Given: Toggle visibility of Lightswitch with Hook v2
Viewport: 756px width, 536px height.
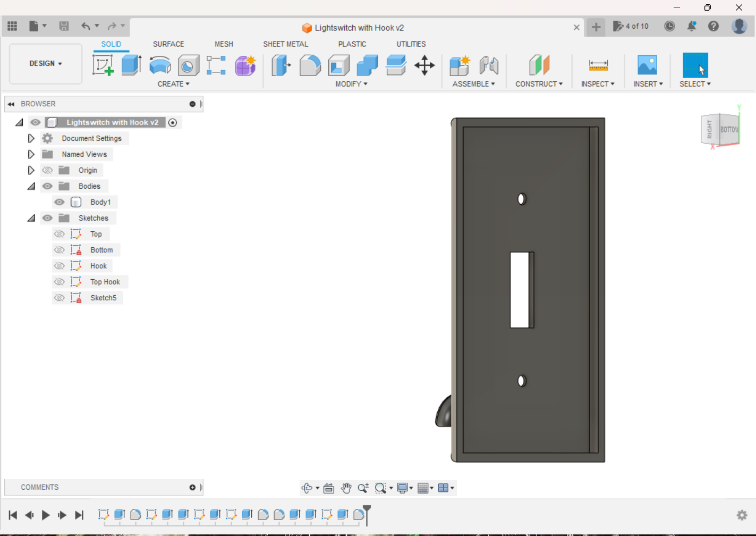Looking at the screenshot, I should (36, 122).
